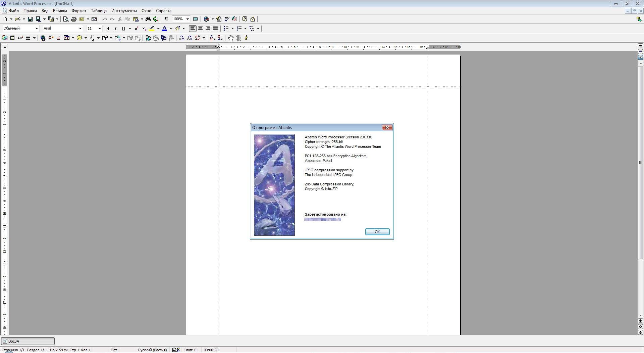Set right paragraph alignment
The height and width of the screenshot is (353, 644).
(208, 29)
